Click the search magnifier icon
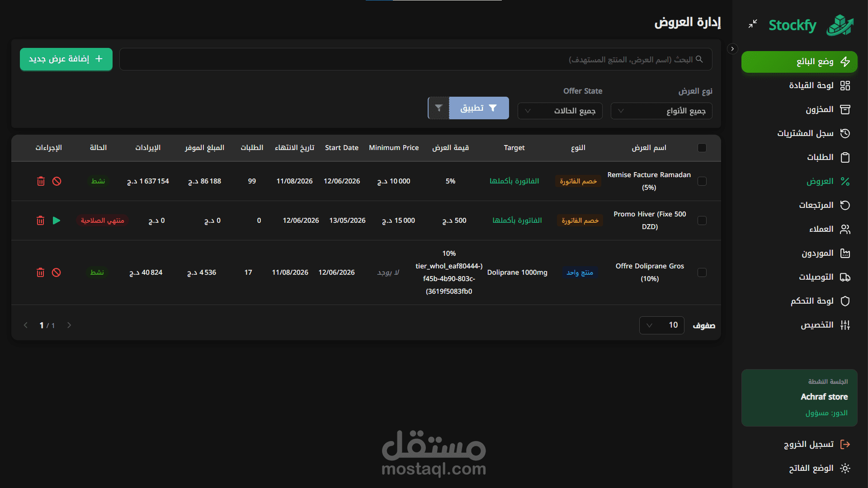868x488 pixels. click(x=699, y=59)
